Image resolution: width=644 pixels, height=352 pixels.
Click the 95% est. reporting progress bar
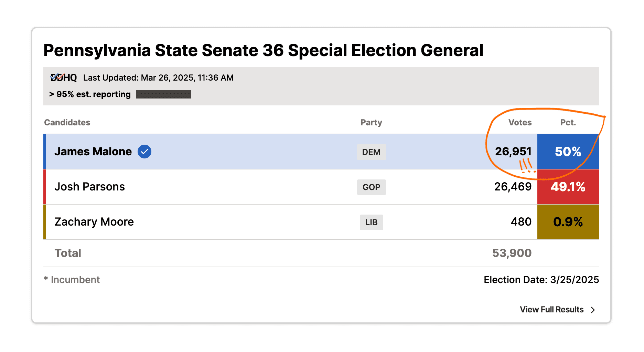[x=164, y=94]
